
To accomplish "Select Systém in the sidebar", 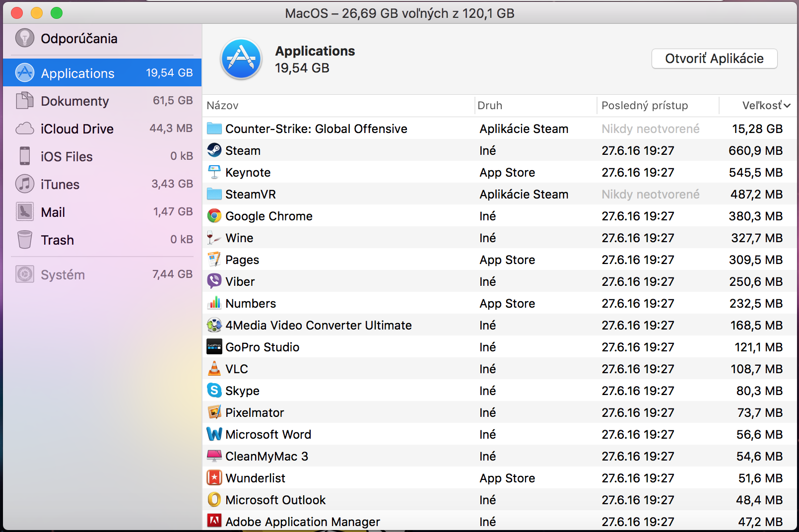I will point(102,274).
